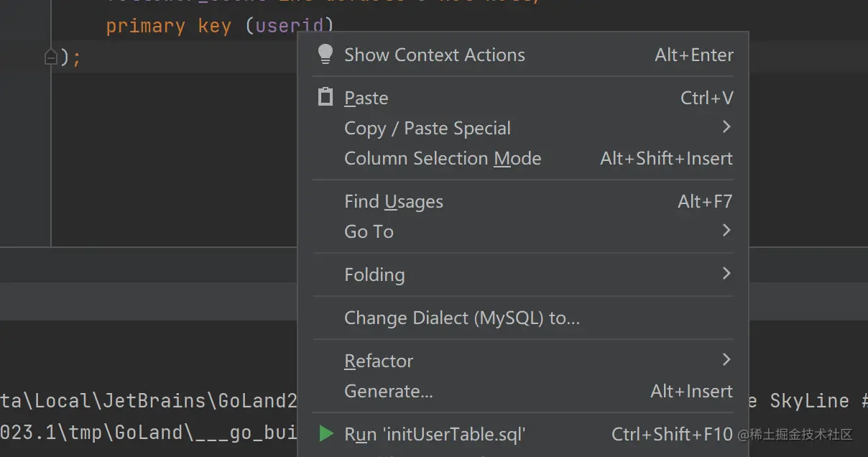Choose Find Usages from the context menu
Image resolution: width=868 pixels, height=457 pixels.
pyautogui.click(x=394, y=202)
